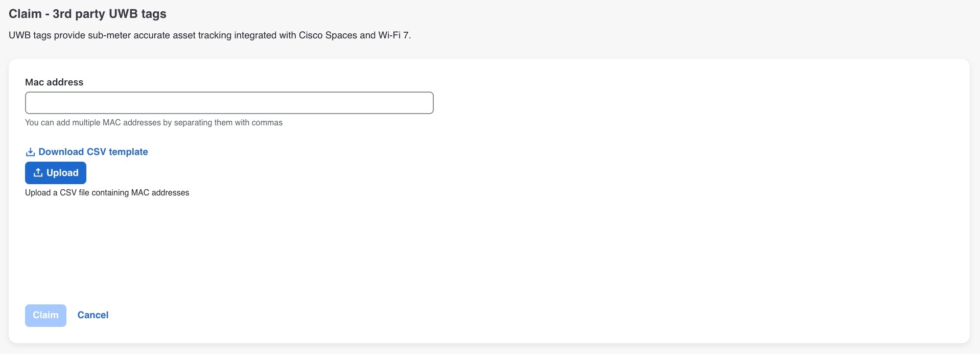Click the words 'UWB tags' in the page title
Viewport: 980px width, 354px height.
pyautogui.click(x=138, y=14)
